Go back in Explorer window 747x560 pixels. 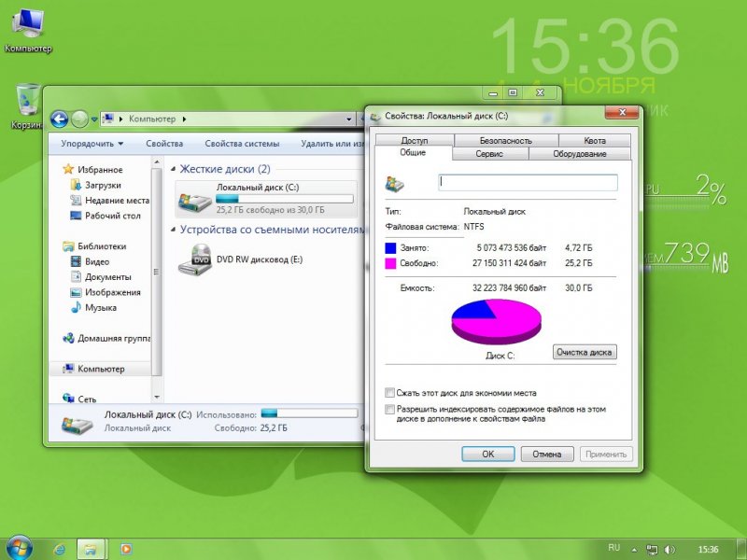tap(59, 119)
